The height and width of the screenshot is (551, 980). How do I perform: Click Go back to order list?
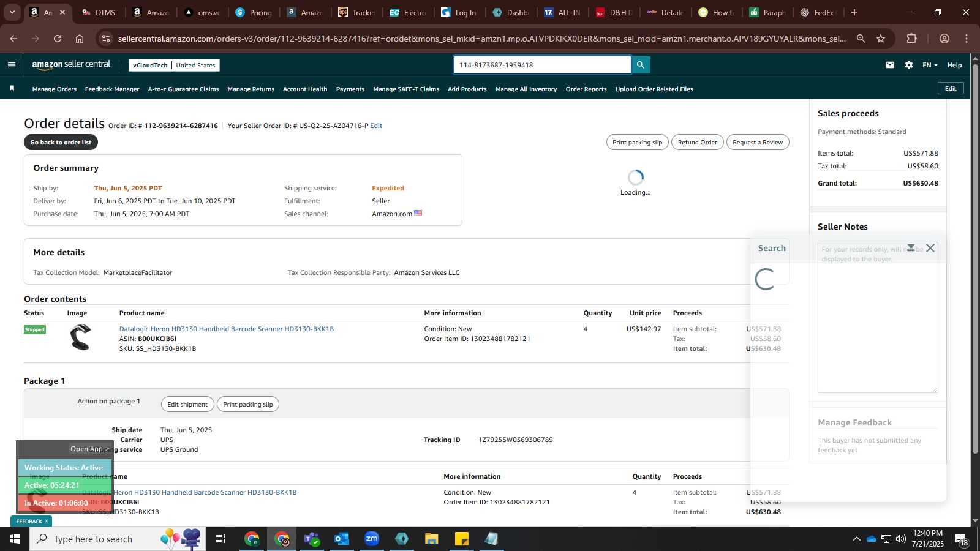point(61,142)
